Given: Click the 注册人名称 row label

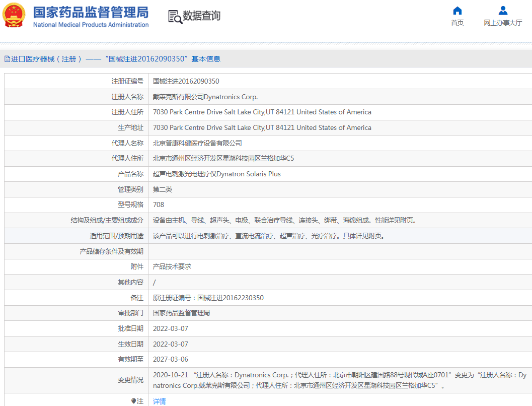Looking at the screenshot, I should [x=127, y=97].
